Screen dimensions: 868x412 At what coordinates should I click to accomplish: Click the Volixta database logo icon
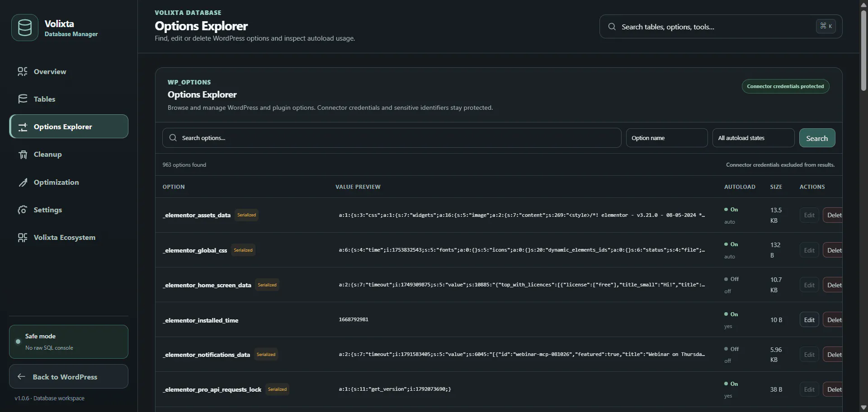[x=25, y=28]
